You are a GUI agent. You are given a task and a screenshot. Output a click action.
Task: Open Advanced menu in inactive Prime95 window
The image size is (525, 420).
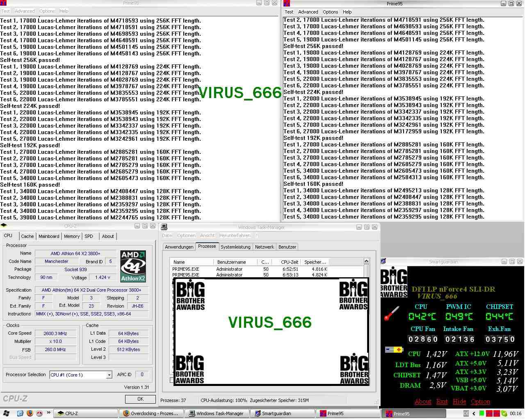point(25,11)
